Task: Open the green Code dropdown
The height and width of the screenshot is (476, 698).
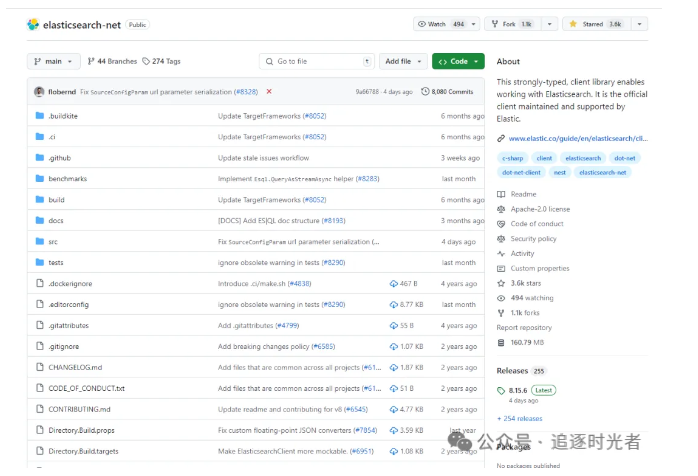Action: pyautogui.click(x=458, y=61)
